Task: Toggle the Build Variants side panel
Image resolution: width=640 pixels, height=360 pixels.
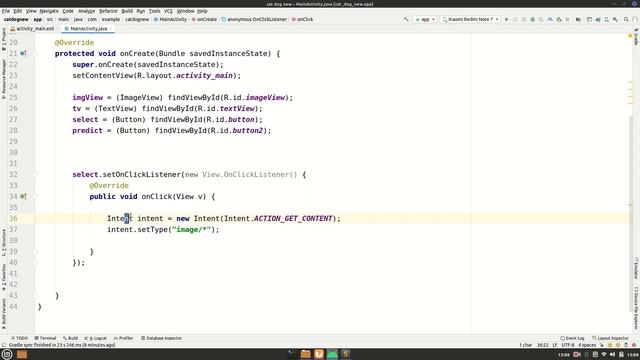Action: pyautogui.click(x=4, y=313)
